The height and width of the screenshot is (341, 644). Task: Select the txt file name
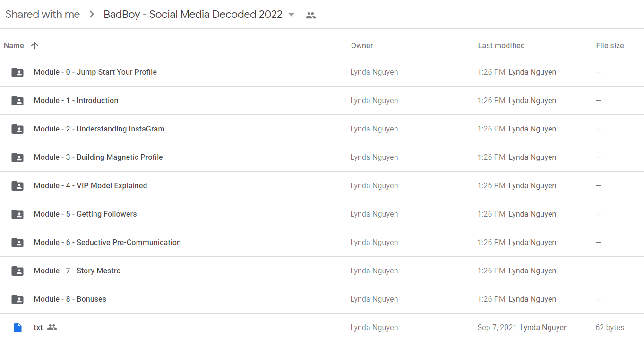point(38,328)
